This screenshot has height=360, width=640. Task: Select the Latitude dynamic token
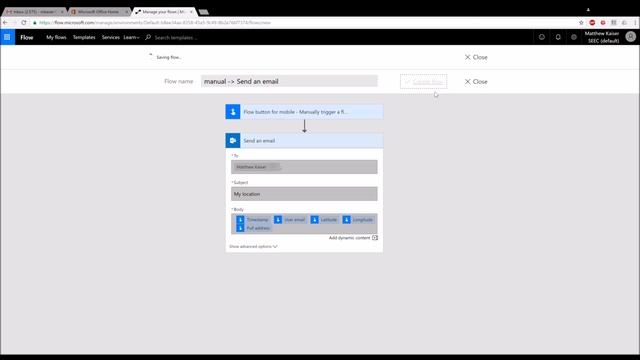coord(324,220)
